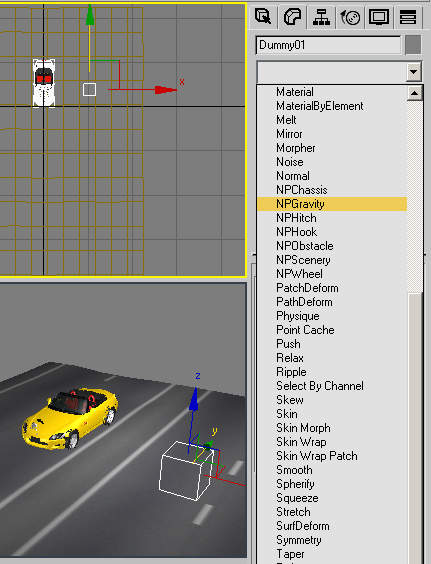Open the Modify command panel tab
431x564 pixels.
pyautogui.click(x=292, y=17)
